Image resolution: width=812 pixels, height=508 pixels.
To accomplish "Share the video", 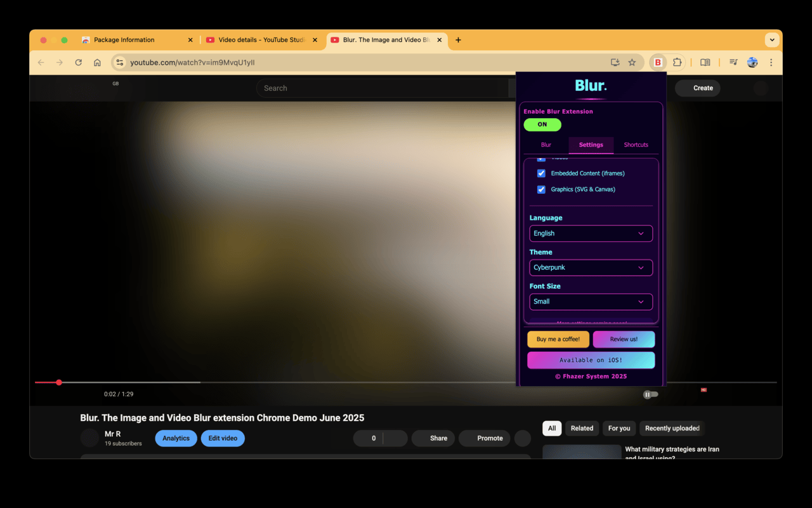I will pos(433,438).
